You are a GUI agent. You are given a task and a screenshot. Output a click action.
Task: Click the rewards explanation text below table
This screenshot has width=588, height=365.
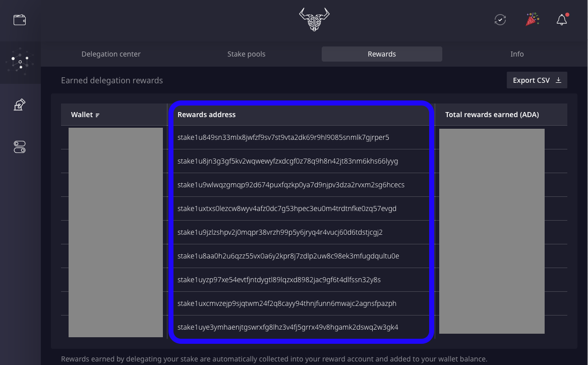(x=274, y=359)
